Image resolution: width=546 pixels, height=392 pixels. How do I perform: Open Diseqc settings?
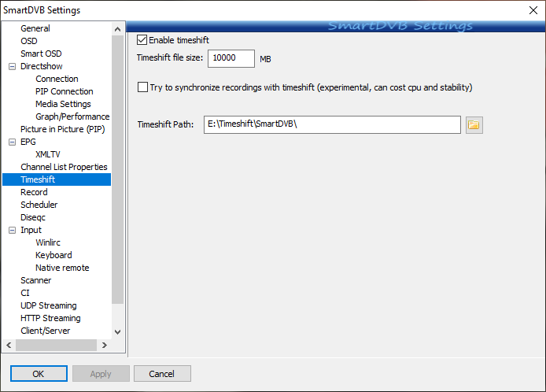pyautogui.click(x=33, y=217)
